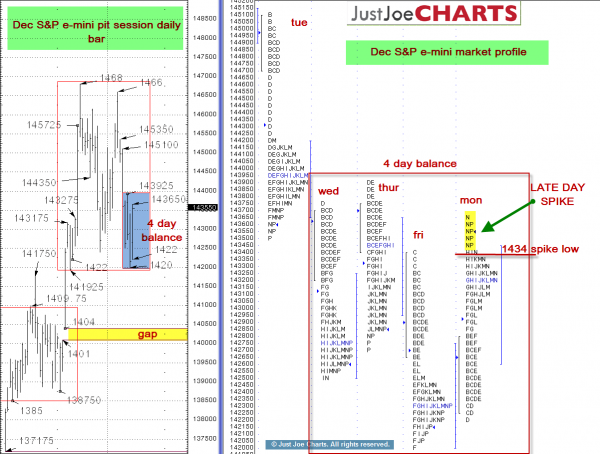The height and width of the screenshot is (454, 600).
Task: Select the 'thur' profile label
Action: tap(390, 187)
